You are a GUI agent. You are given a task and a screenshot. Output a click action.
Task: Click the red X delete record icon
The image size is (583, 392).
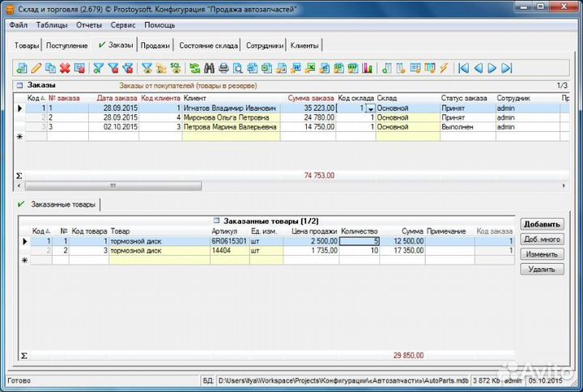[x=65, y=68]
